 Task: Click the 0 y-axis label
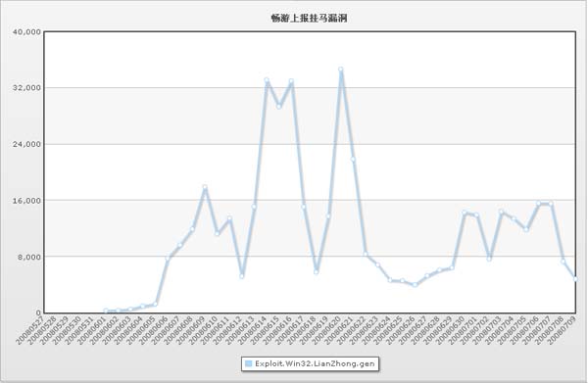38,312
